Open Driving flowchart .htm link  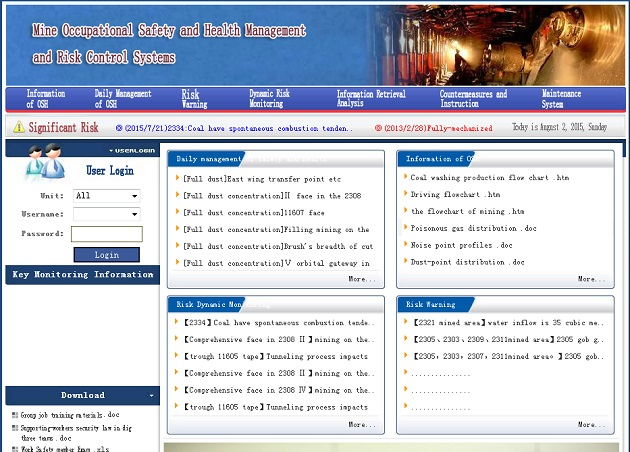click(455, 194)
